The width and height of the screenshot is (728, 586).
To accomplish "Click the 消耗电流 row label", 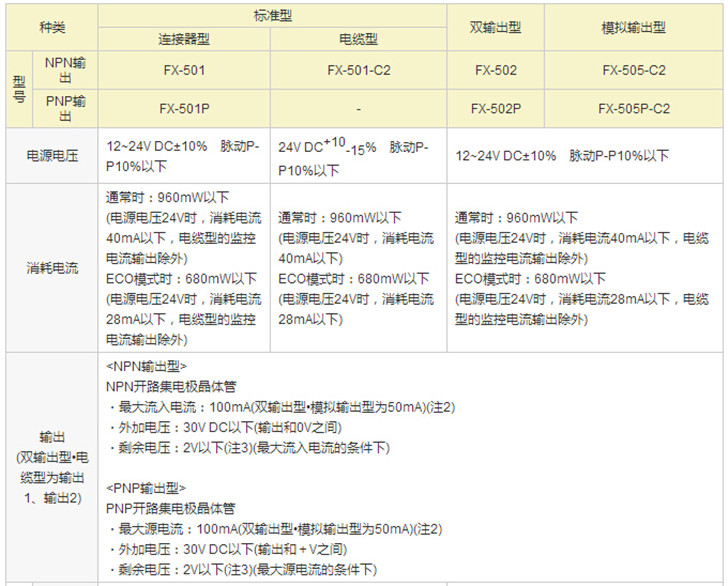I will tap(52, 268).
